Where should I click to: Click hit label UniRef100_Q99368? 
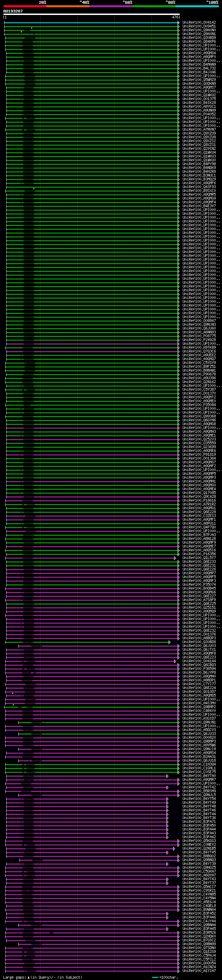click(199, 416)
